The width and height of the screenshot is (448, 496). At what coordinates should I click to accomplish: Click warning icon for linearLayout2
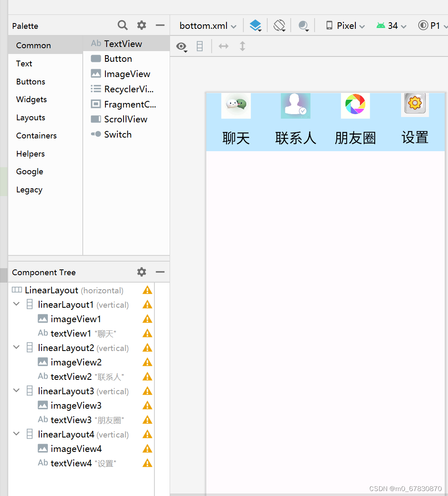coord(147,348)
